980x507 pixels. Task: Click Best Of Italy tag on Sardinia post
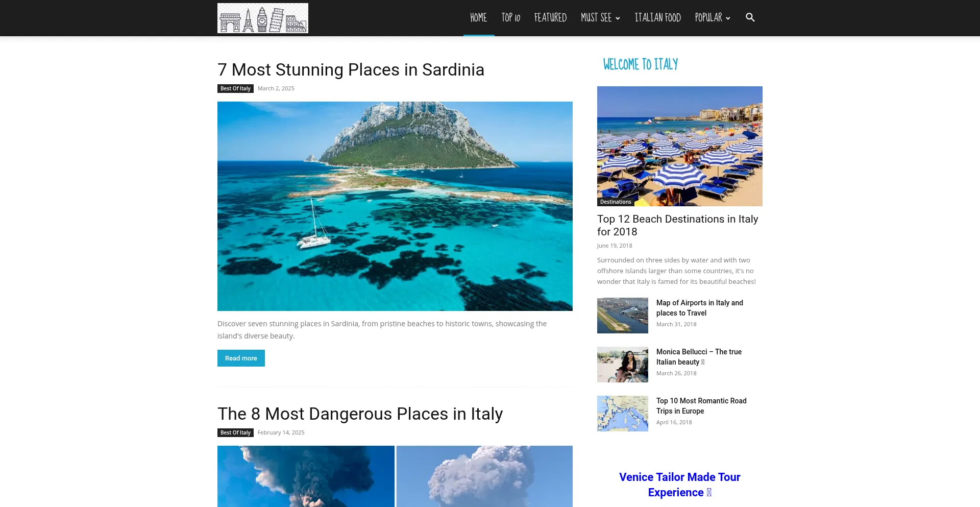coord(235,88)
